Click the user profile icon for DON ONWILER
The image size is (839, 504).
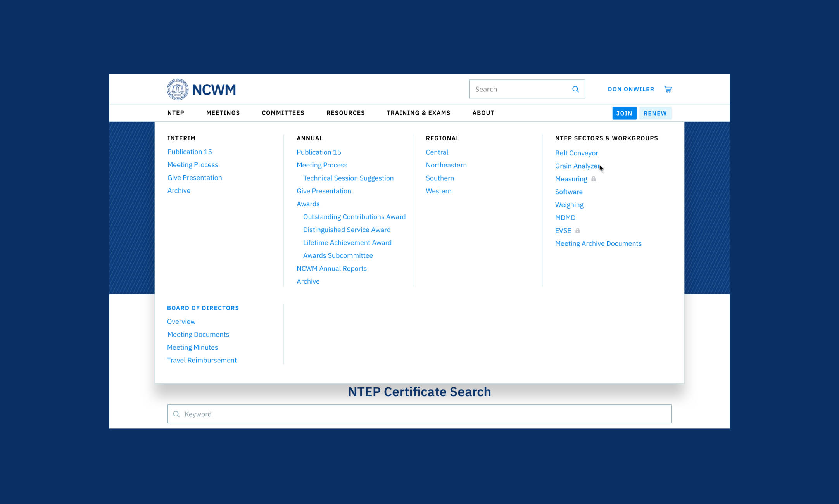[x=631, y=89]
